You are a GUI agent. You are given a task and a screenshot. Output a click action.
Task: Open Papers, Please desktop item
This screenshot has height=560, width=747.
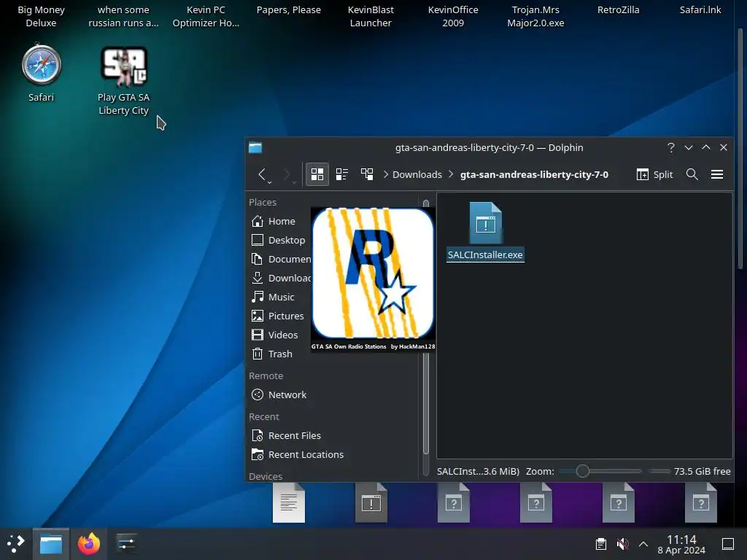point(289,9)
